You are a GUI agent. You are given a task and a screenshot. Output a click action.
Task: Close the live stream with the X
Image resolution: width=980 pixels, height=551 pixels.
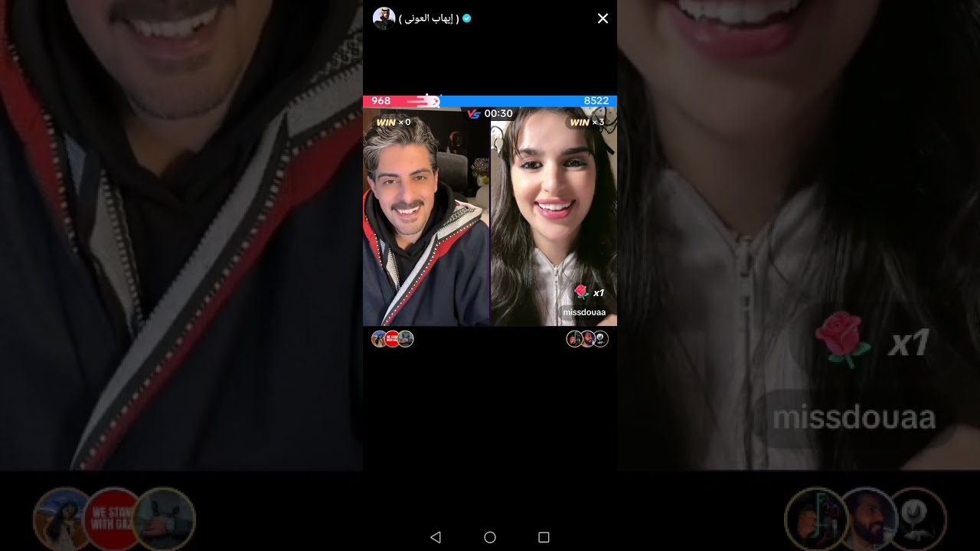tap(603, 18)
